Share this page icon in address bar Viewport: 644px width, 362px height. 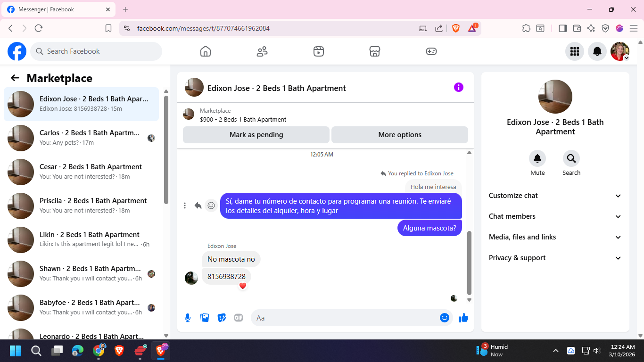click(439, 28)
